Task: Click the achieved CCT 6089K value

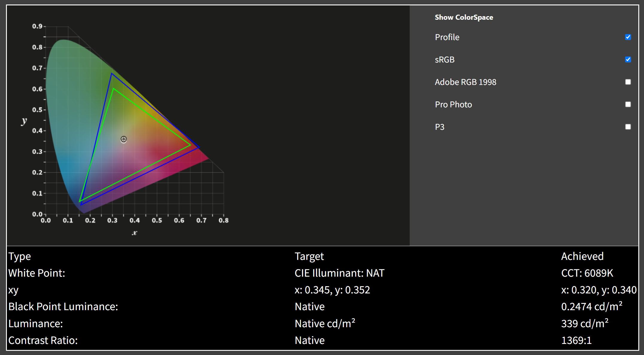Action: (x=587, y=273)
